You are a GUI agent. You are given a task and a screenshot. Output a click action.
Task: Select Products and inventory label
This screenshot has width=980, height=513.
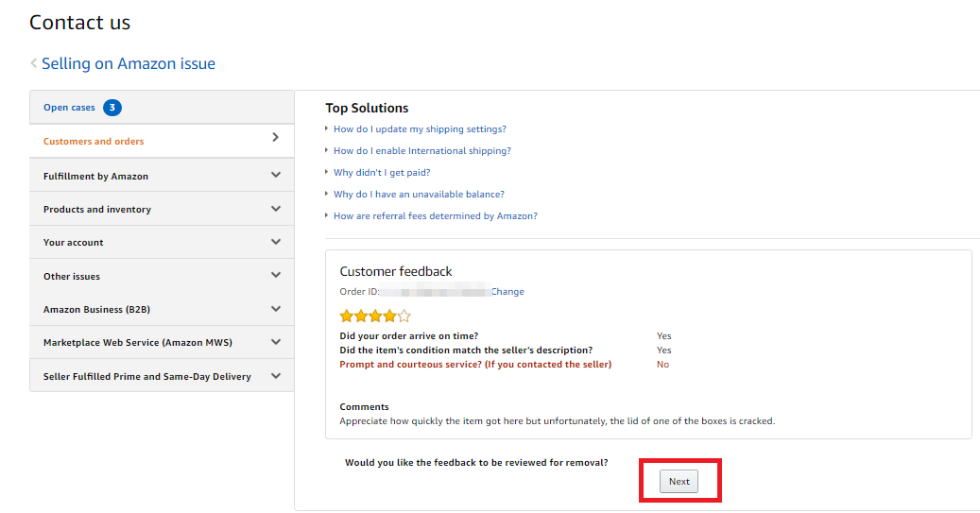click(97, 210)
